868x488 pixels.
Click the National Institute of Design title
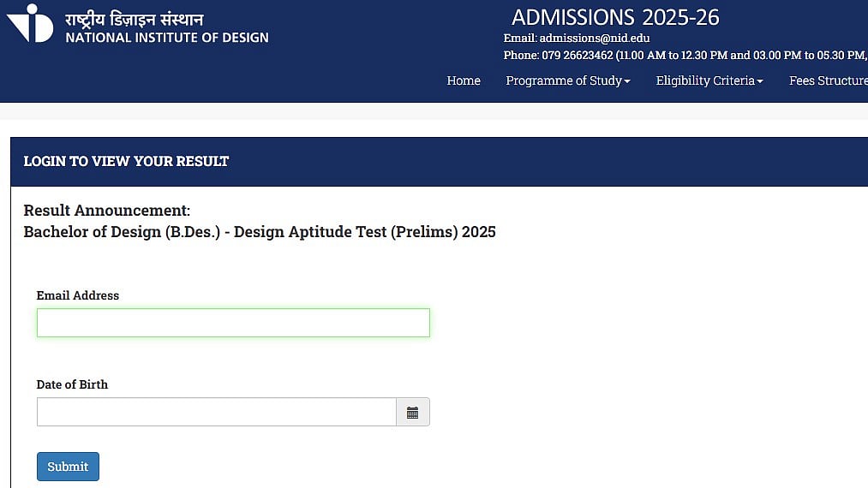pos(167,38)
